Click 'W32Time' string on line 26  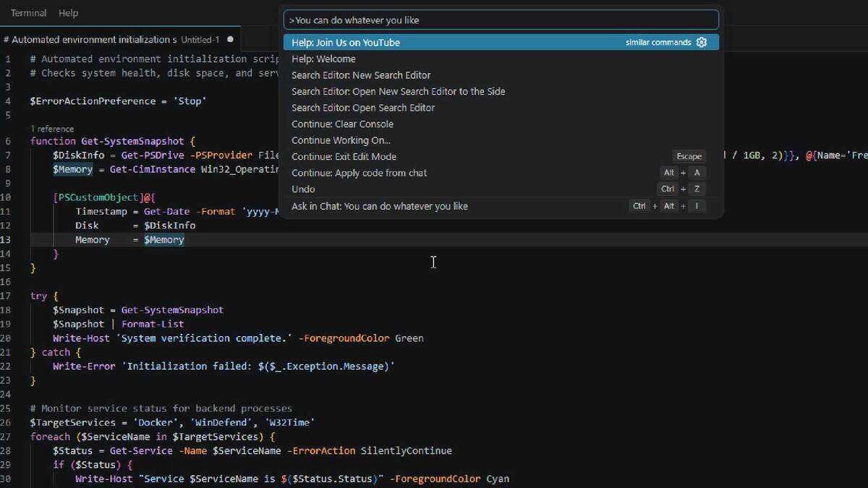point(291,423)
